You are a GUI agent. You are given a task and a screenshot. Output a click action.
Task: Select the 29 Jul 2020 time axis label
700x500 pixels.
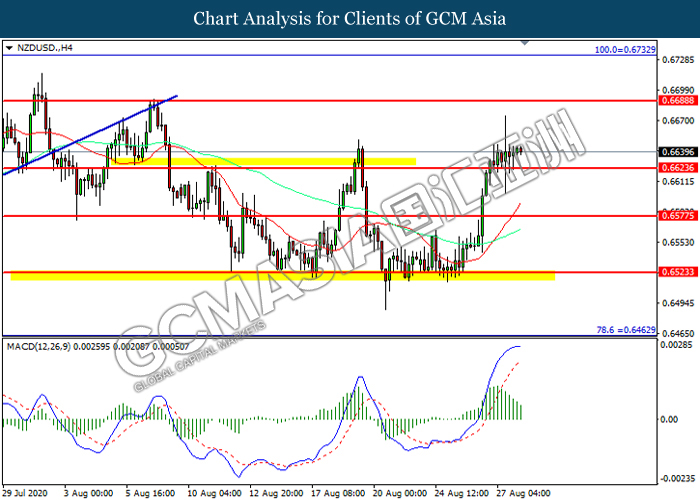[25, 493]
